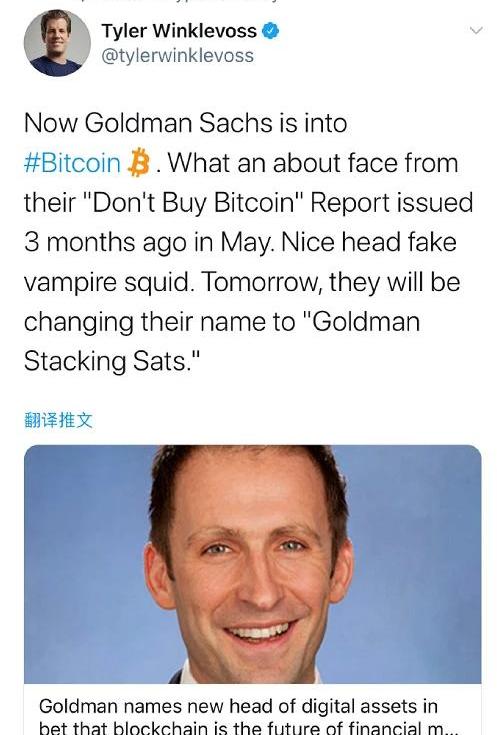Click the blue verified badge
The image size is (497, 735).
tap(270, 31)
